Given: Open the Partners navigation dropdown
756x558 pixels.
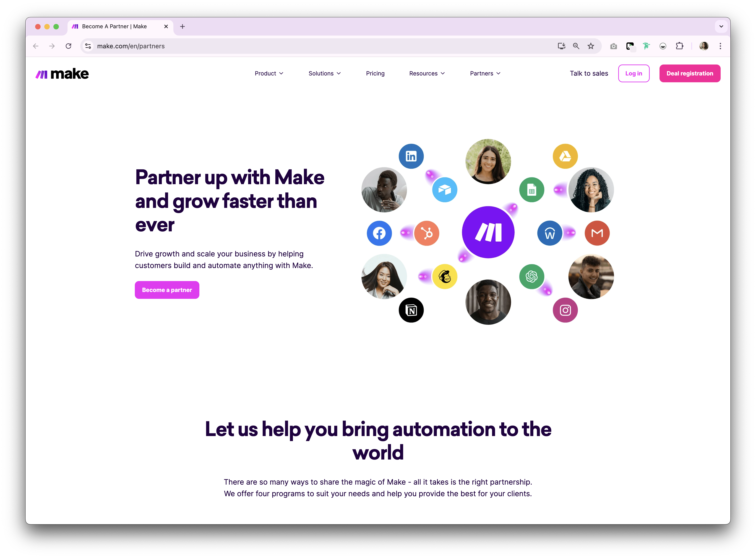Looking at the screenshot, I should tap(485, 73).
